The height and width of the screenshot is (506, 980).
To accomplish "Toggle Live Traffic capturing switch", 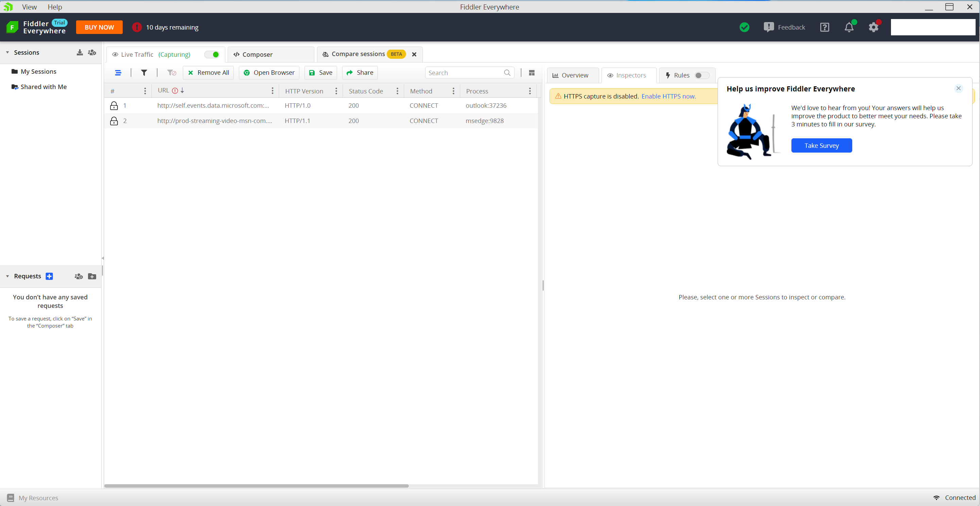I will click(212, 54).
